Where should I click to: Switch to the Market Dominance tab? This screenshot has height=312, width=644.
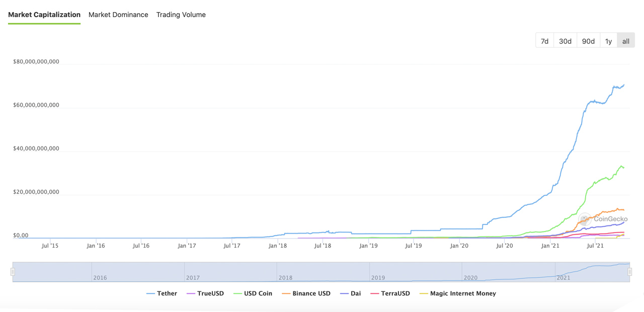tap(118, 15)
